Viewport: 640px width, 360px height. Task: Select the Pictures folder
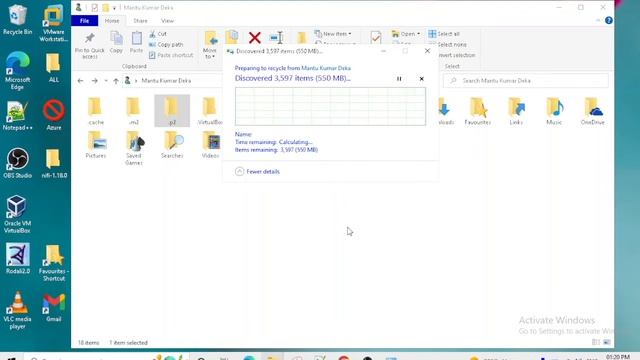[x=96, y=144]
